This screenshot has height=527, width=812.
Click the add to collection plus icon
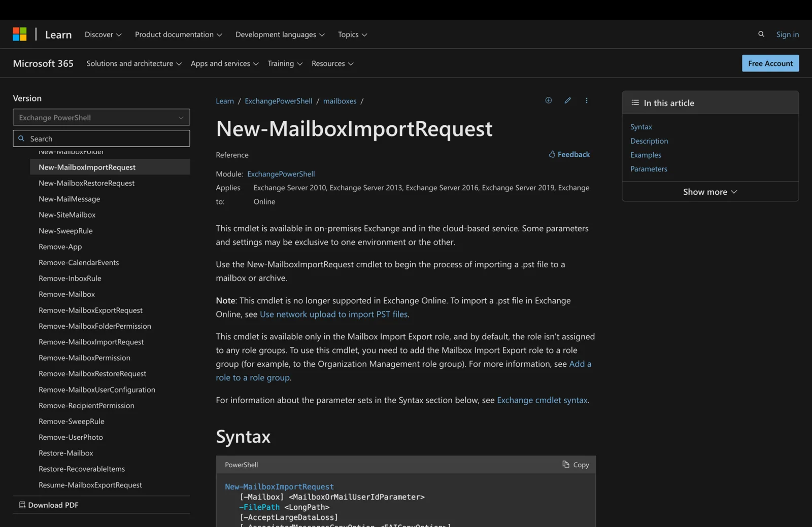pyautogui.click(x=548, y=100)
